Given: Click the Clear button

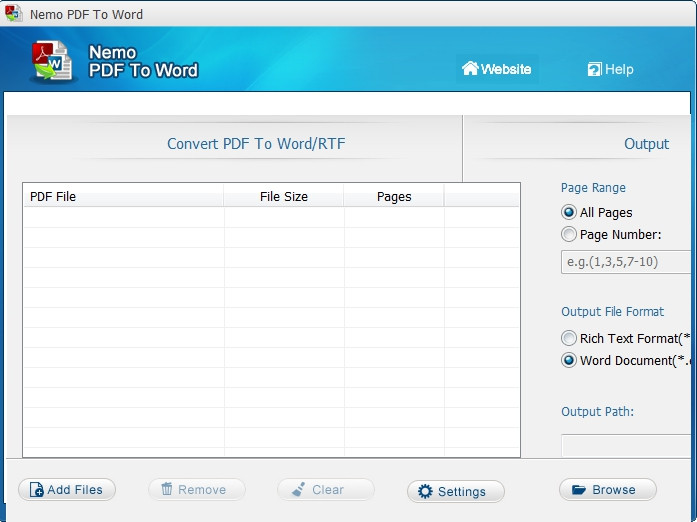Looking at the screenshot, I should (x=326, y=490).
